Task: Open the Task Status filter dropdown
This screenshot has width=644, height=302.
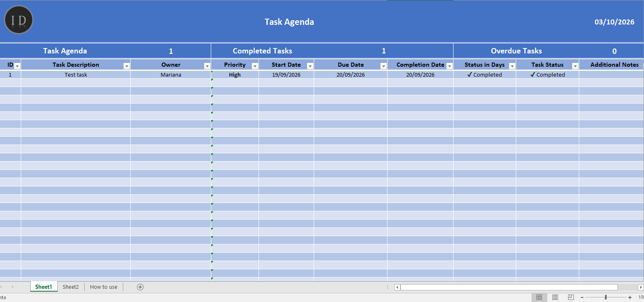Action: 575,66
